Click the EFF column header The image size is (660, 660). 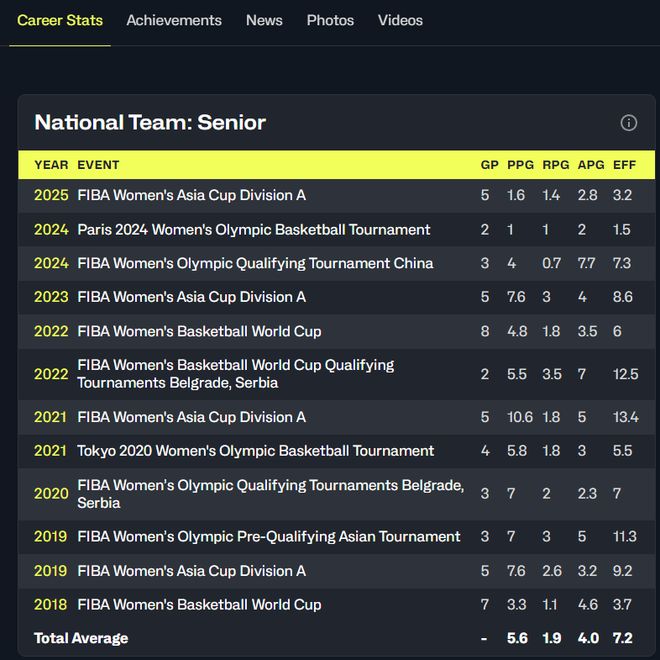click(624, 165)
